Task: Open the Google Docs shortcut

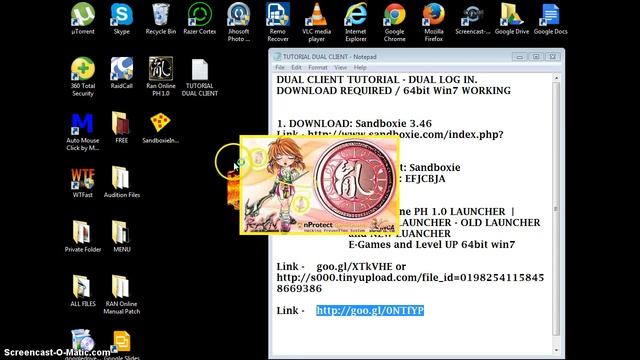Action: point(551,19)
